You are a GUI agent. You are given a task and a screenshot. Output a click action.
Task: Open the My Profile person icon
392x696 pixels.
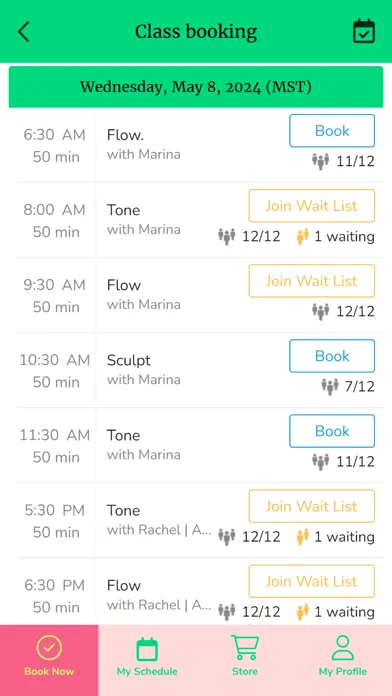click(x=343, y=648)
